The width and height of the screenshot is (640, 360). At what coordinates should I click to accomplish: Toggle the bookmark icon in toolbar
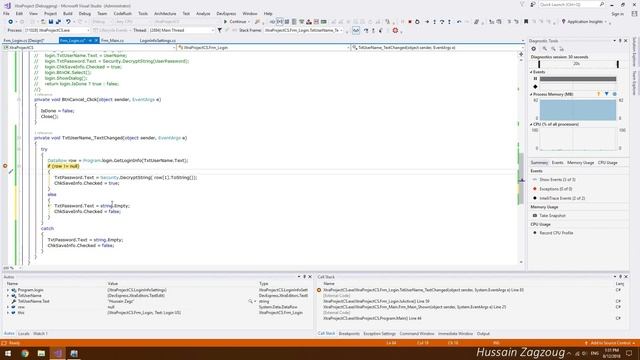tap(526, 22)
